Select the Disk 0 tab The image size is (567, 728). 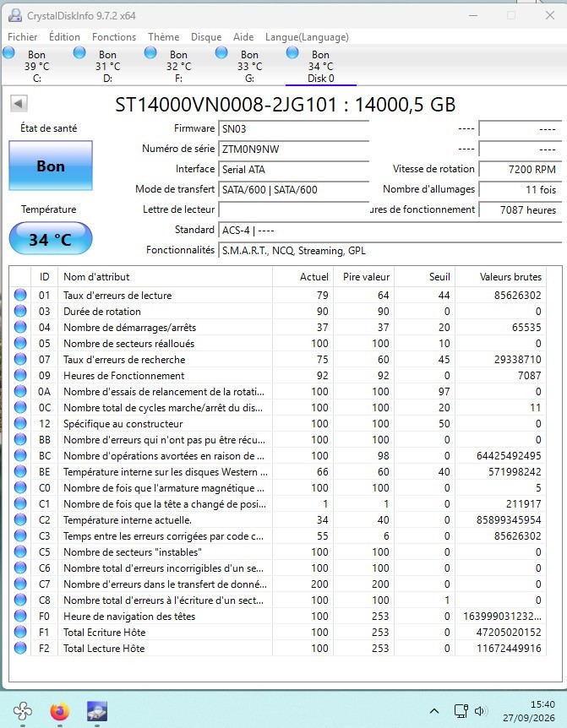coord(321,66)
